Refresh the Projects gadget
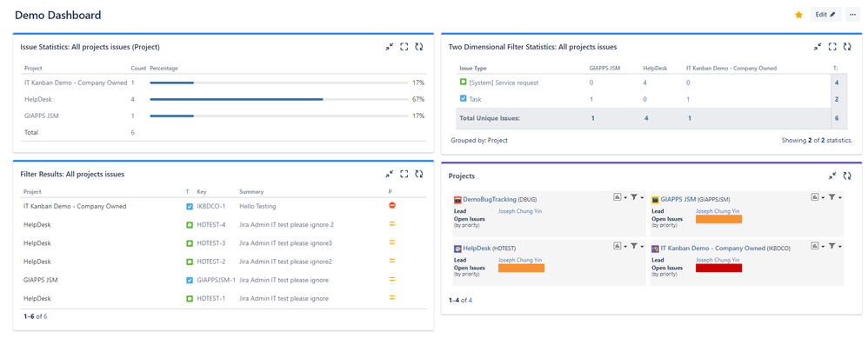868x338 pixels. 847,176
